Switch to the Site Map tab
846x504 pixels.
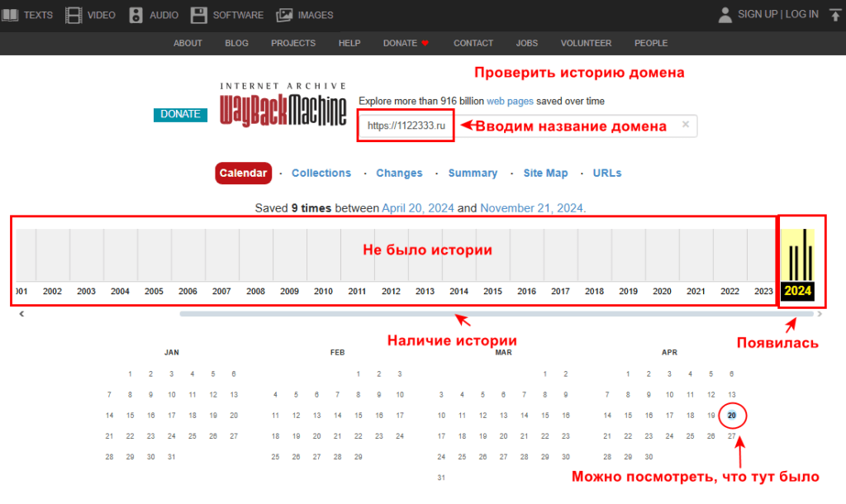click(545, 174)
